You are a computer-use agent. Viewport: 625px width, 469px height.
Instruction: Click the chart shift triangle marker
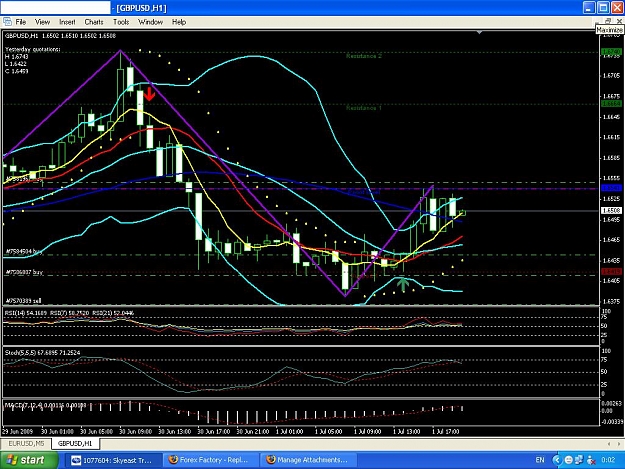[480, 32]
